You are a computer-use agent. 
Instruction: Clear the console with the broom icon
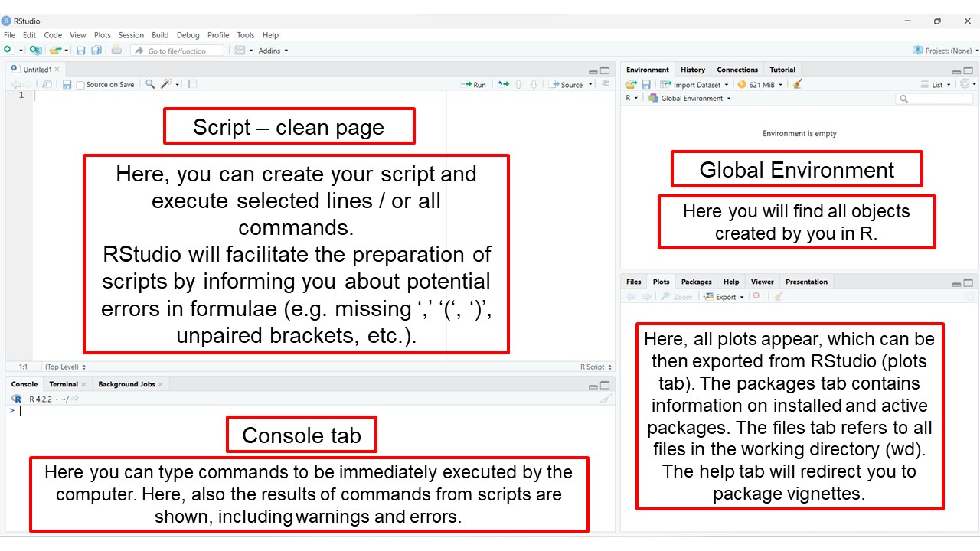(606, 399)
